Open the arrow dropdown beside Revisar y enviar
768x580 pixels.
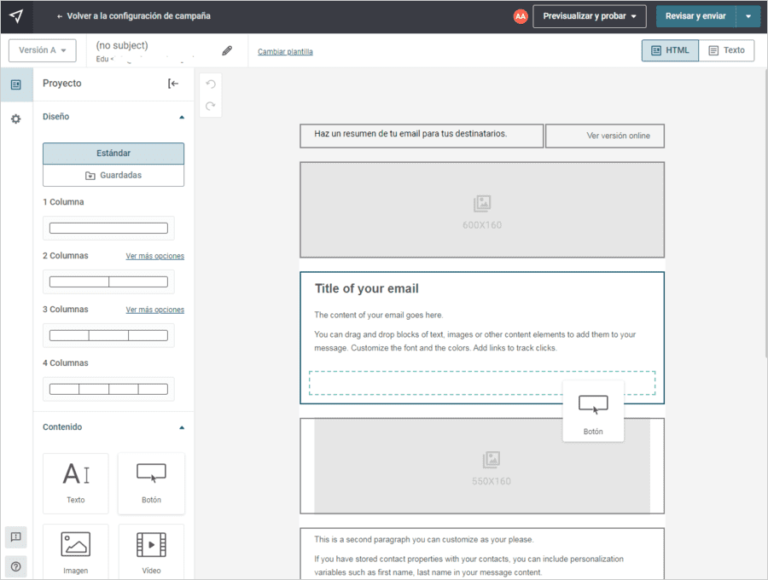(748, 16)
